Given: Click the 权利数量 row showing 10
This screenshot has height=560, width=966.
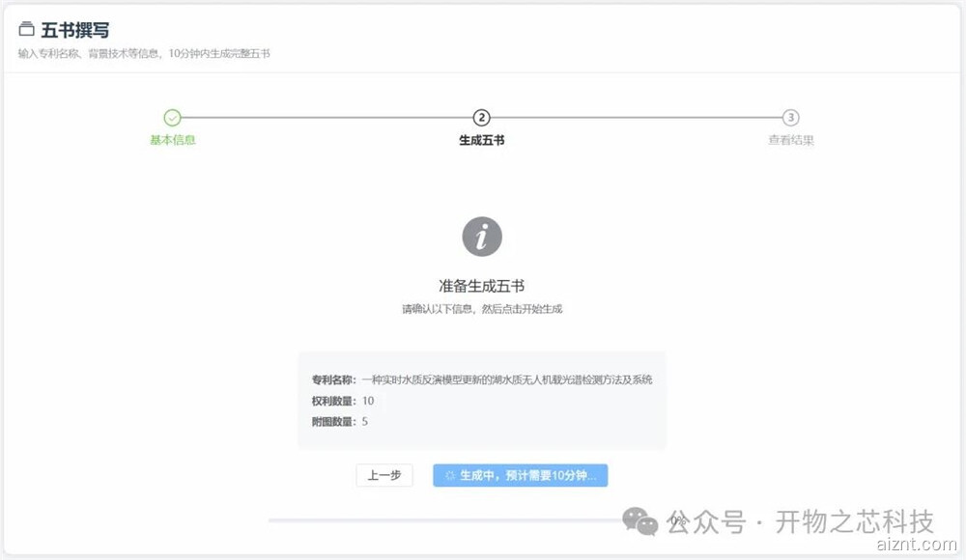Looking at the screenshot, I should (343, 401).
